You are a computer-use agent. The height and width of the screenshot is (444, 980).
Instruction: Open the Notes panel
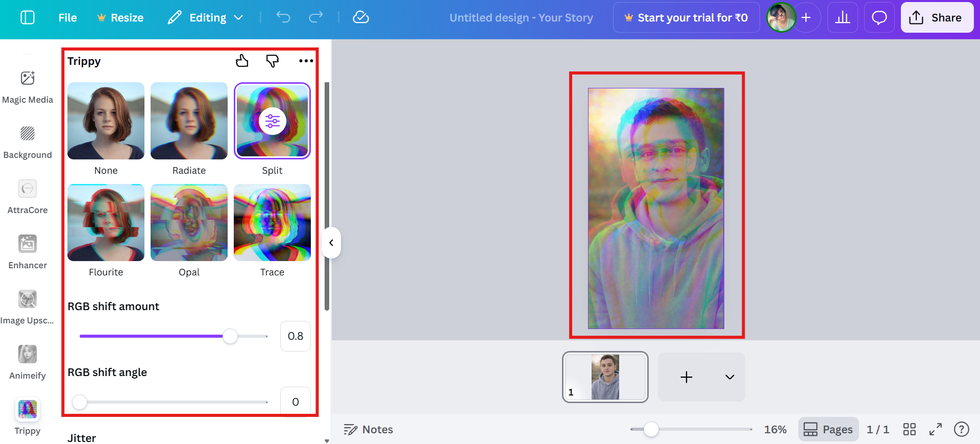click(368, 430)
